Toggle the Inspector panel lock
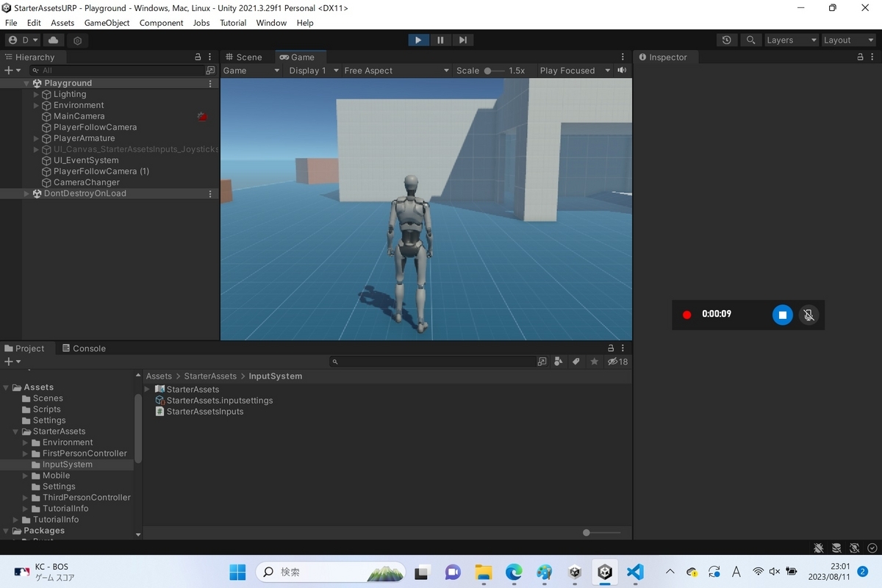882x588 pixels. (x=861, y=57)
